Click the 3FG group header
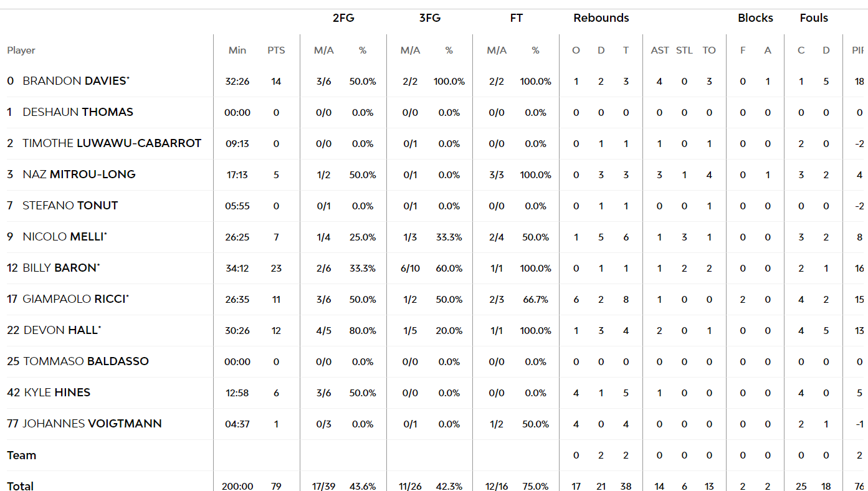This screenshot has height=491, width=868. tap(430, 18)
